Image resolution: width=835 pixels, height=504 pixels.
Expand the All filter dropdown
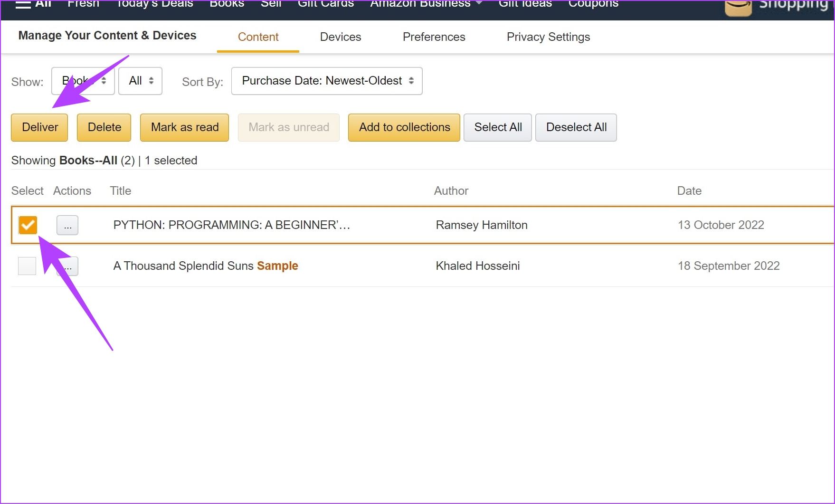tap(141, 81)
